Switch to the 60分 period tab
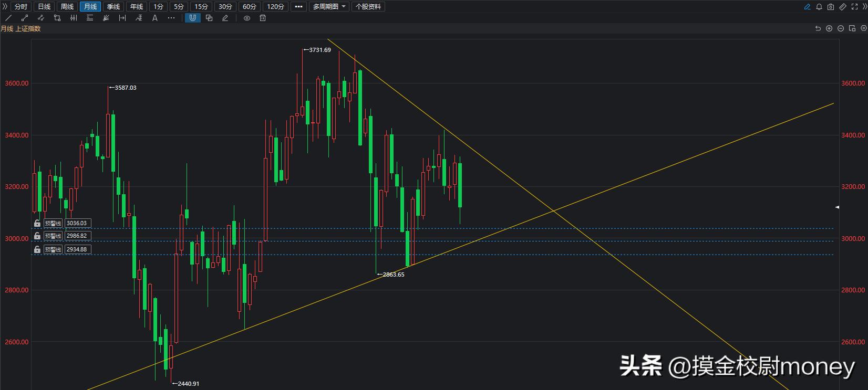Image resolution: width=868 pixels, height=390 pixels. [250, 7]
